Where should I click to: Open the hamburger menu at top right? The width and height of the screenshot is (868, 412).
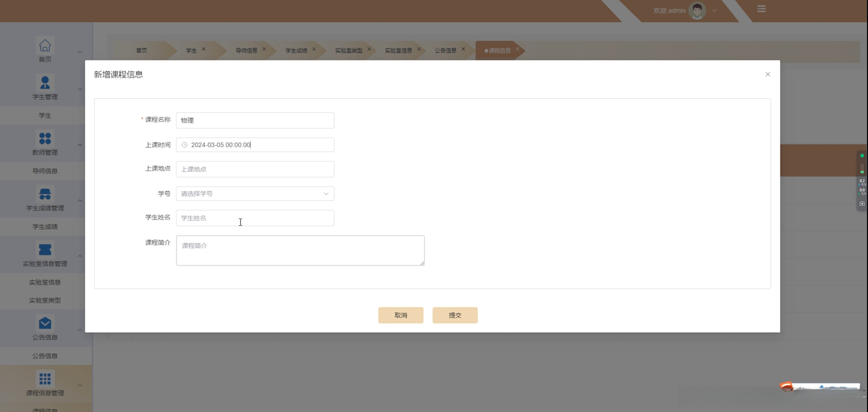pyautogui.click(x=761, y=9)
